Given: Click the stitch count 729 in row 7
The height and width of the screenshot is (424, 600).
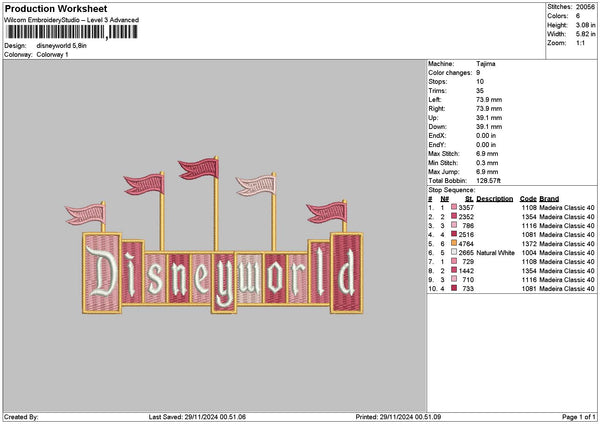Looking at the screenshot, I should (x=468, y=262).
